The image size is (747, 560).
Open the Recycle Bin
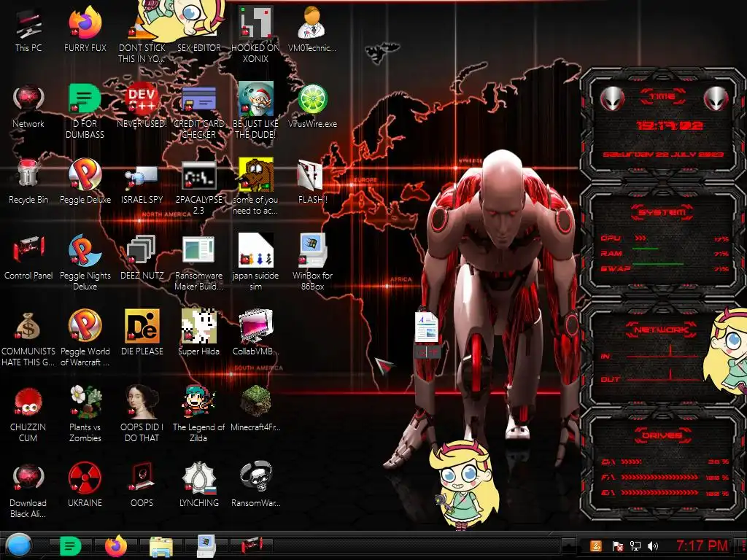tap(28, 182)
